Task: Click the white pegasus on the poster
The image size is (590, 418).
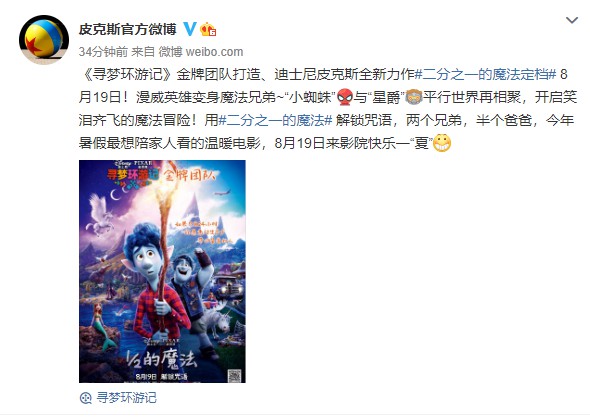Action: tap(100, 215)
